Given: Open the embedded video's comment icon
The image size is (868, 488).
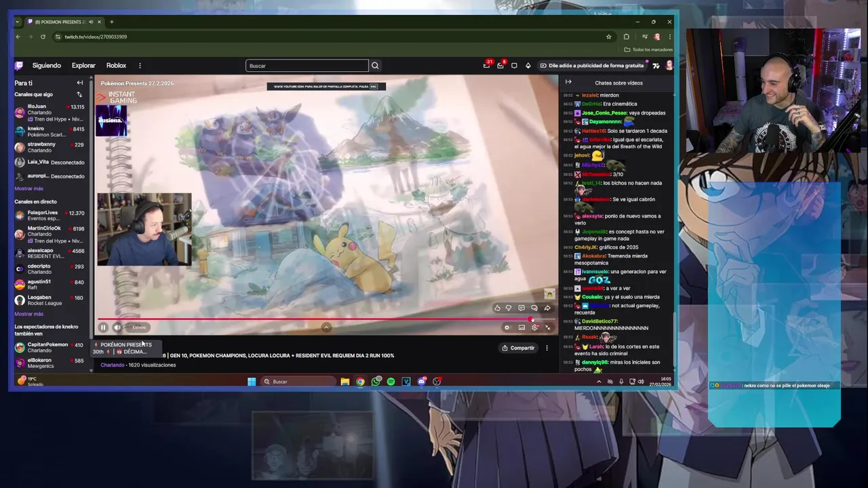Looking at the screenshot, I should click(521, 308).
